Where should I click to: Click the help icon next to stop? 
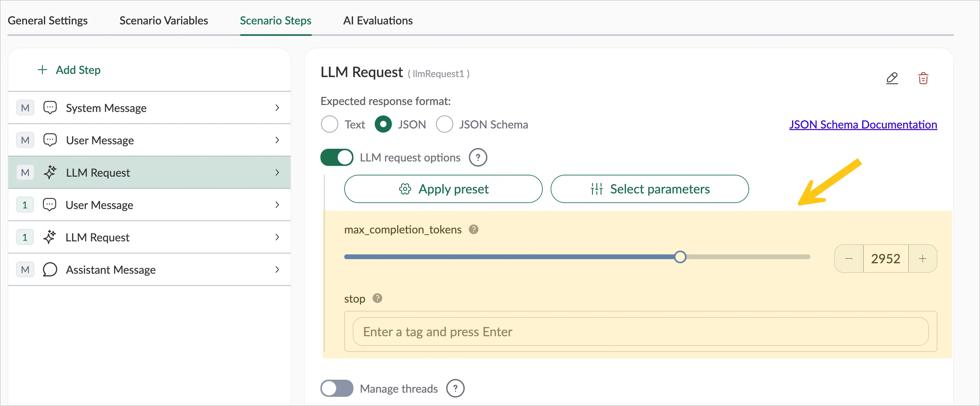click(x=377, y=298)
